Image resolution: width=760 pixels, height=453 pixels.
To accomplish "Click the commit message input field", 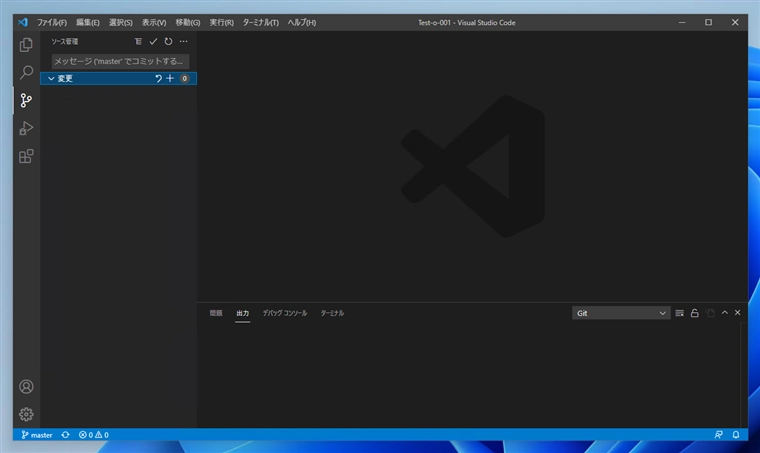I will [120, 61].
